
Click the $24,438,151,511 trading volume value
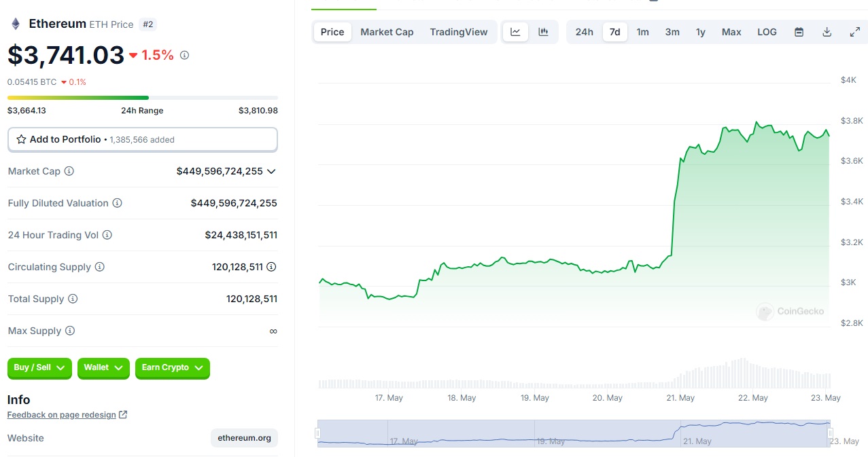(x=241, y=235)
